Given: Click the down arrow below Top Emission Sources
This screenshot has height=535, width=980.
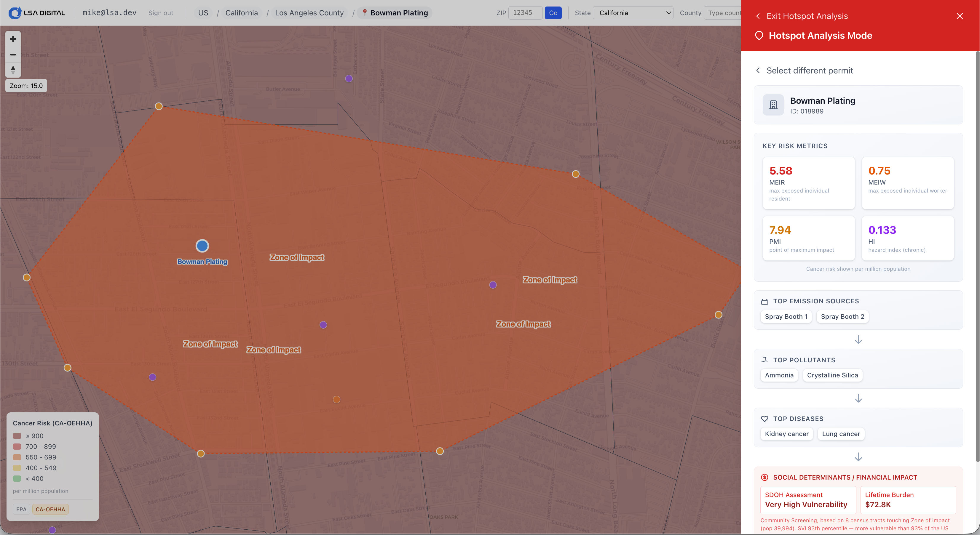Looking at the screenshot, I should point(858,339).
